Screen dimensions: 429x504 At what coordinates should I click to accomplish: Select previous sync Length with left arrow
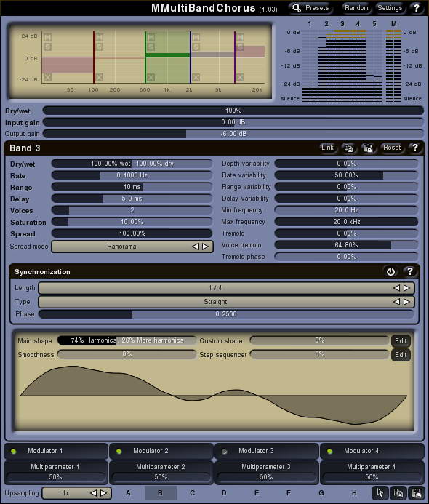click(397, 288)
